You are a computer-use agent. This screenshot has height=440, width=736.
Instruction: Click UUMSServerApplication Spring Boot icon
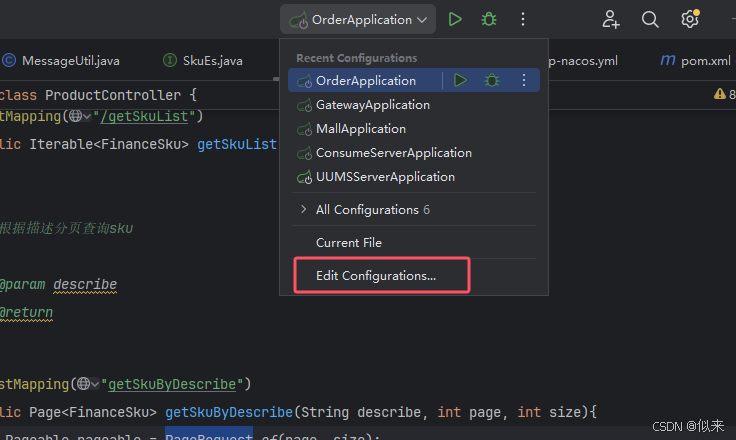click(x=304, y=178)
